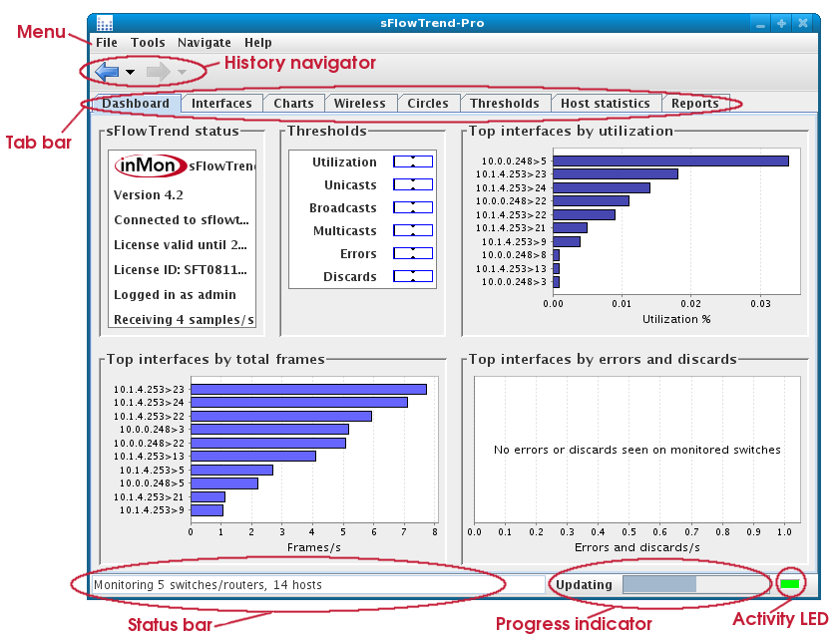Image resolution: width=840 pixels, height=639 pixels.
Task: Switch to the Charts tab
Action: [293, 104]
